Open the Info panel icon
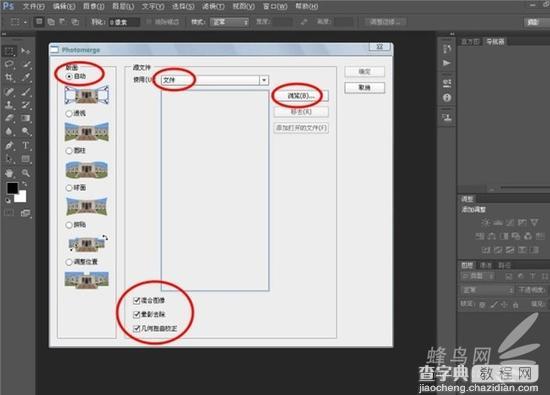 447,98
